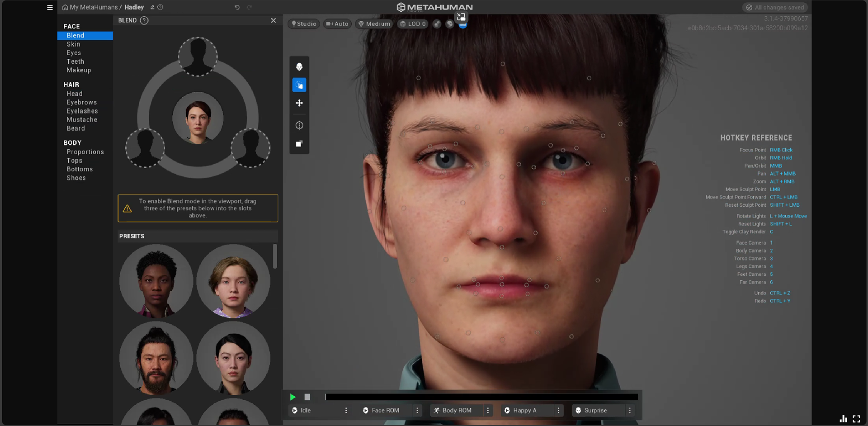This screenshot has height=426, width=868.
Task: Open the options menu for Happy A
Action: (x=559, y=411)
